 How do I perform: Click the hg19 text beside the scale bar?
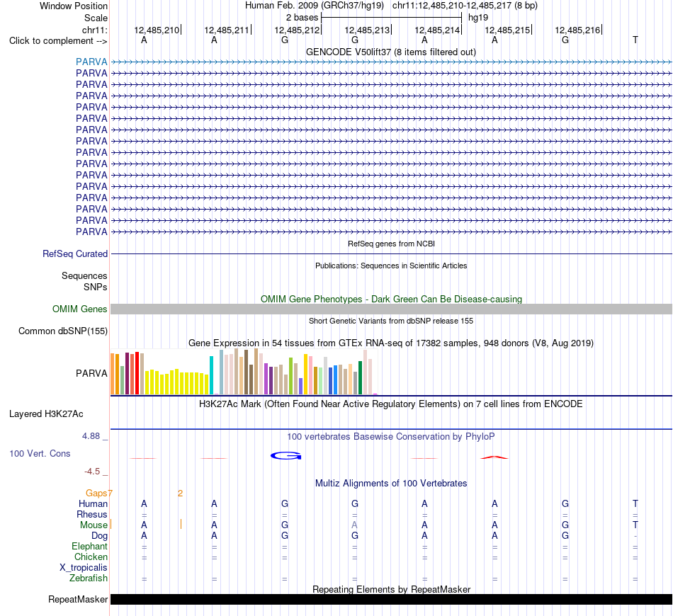(478, 18)
